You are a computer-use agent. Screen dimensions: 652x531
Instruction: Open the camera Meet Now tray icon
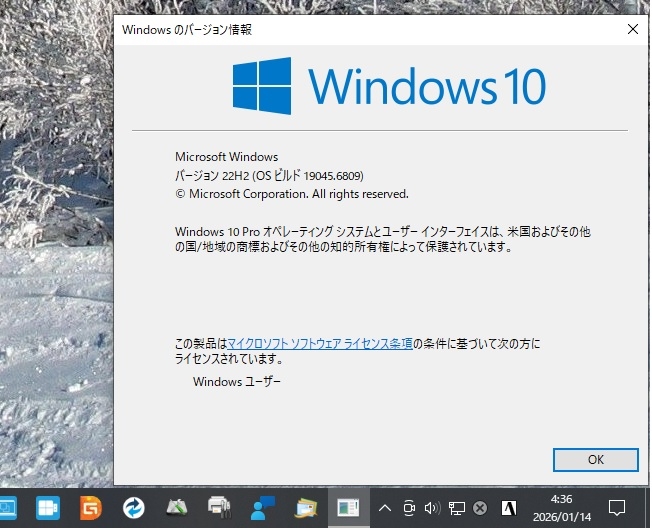coord(409,508)
